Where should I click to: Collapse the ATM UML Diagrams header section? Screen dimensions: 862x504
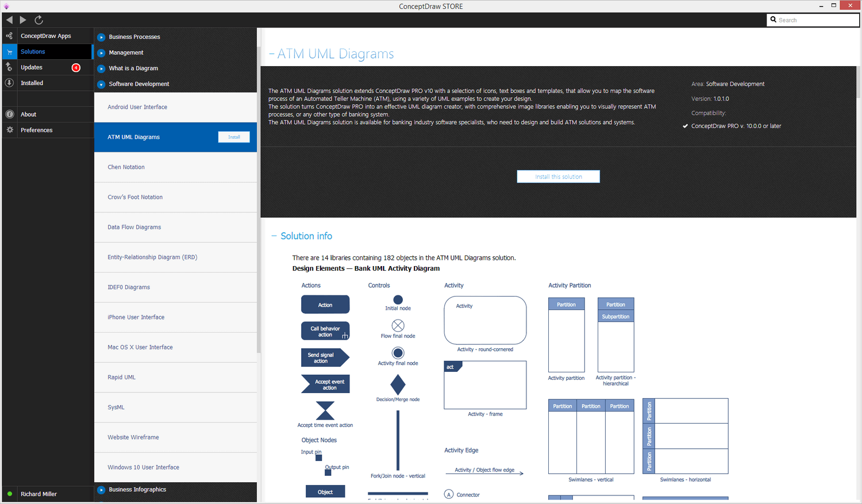[271, 54]
